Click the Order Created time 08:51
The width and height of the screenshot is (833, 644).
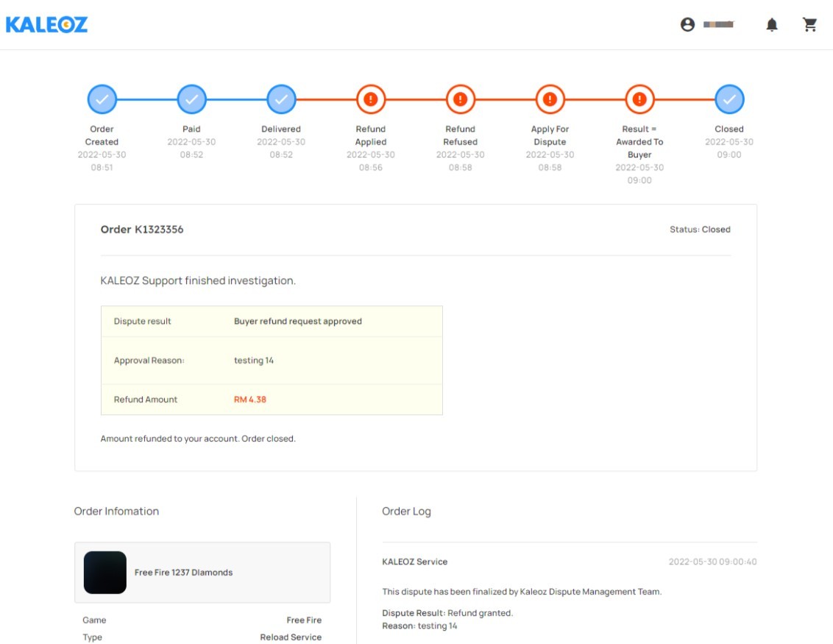coord(102,167)
